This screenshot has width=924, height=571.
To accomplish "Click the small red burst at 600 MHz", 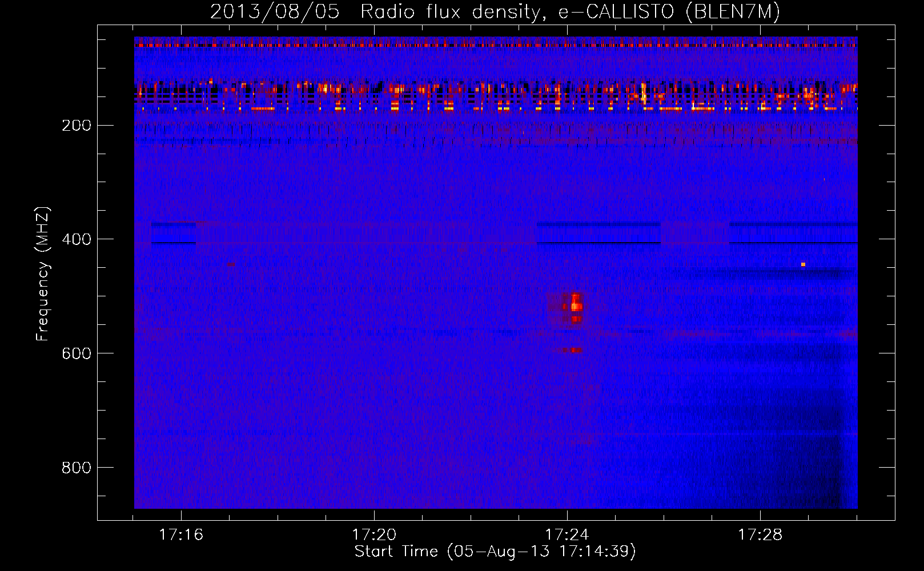I will (572, 350).
